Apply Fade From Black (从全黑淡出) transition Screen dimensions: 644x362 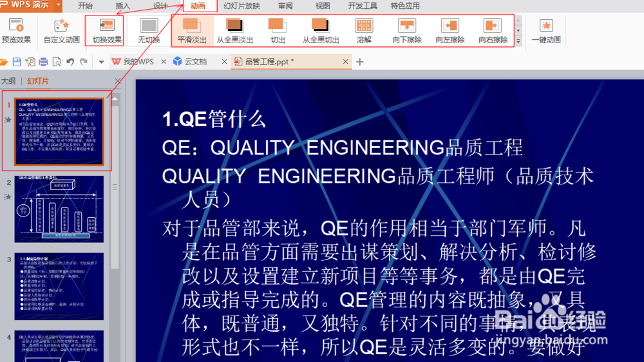[x=235, y=30]
